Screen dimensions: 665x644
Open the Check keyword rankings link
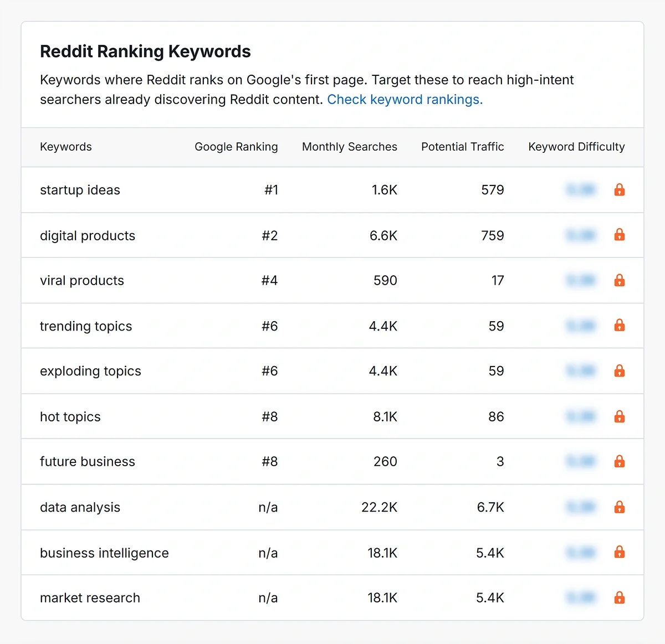(405, 100)
